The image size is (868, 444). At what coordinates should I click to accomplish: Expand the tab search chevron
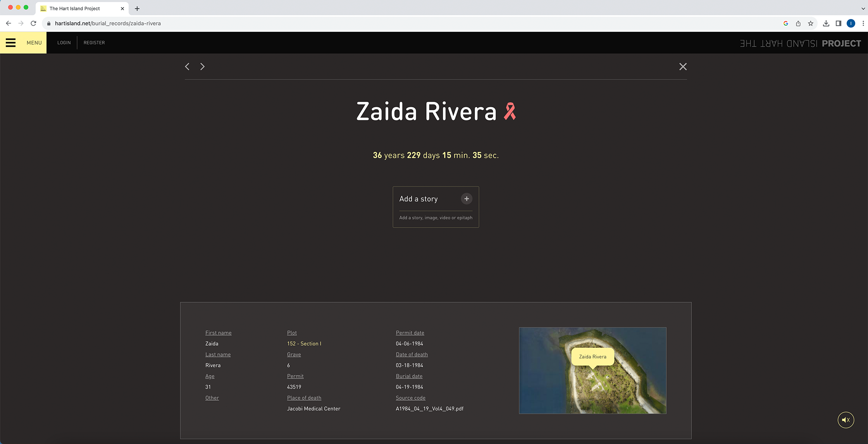point(863,8)
